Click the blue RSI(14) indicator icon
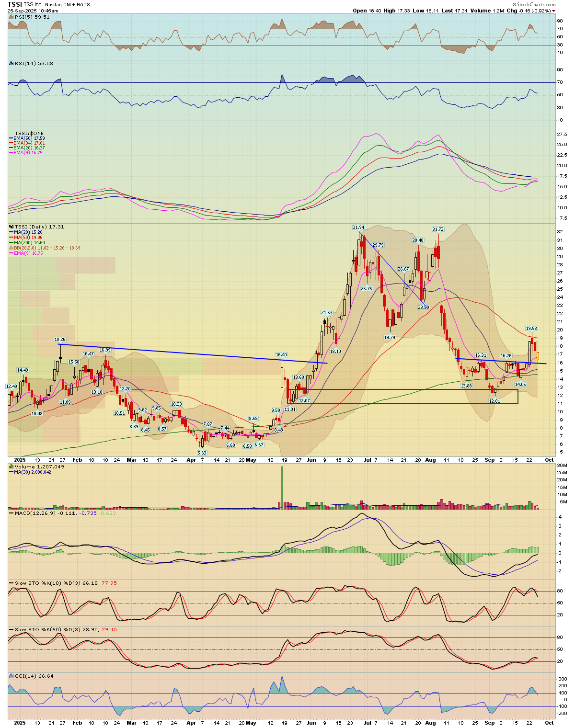 click(x=11, y=63)
